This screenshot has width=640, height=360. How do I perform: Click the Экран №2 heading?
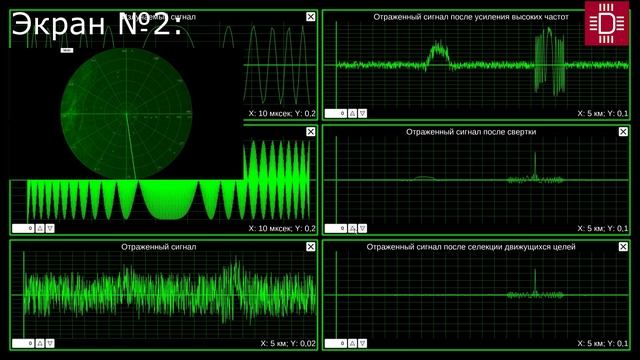(x=96, y=24)
